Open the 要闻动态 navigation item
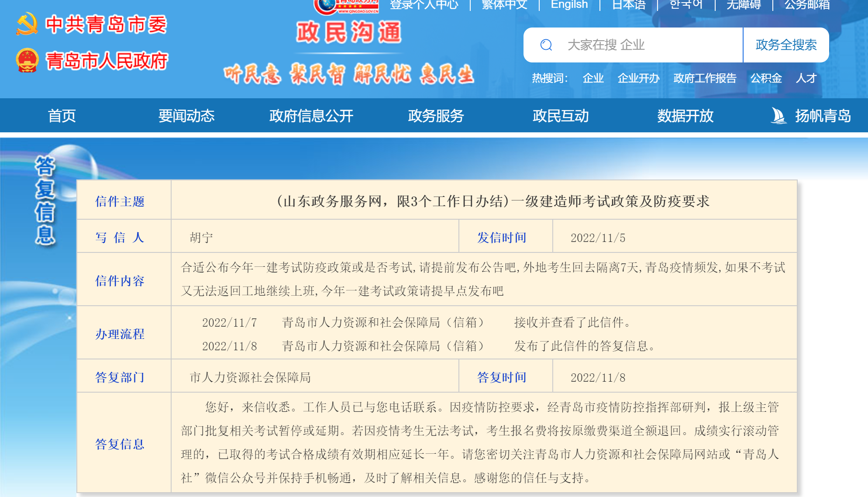The height and width of the screenshot is (497, 868). click(x=186, y=116)
